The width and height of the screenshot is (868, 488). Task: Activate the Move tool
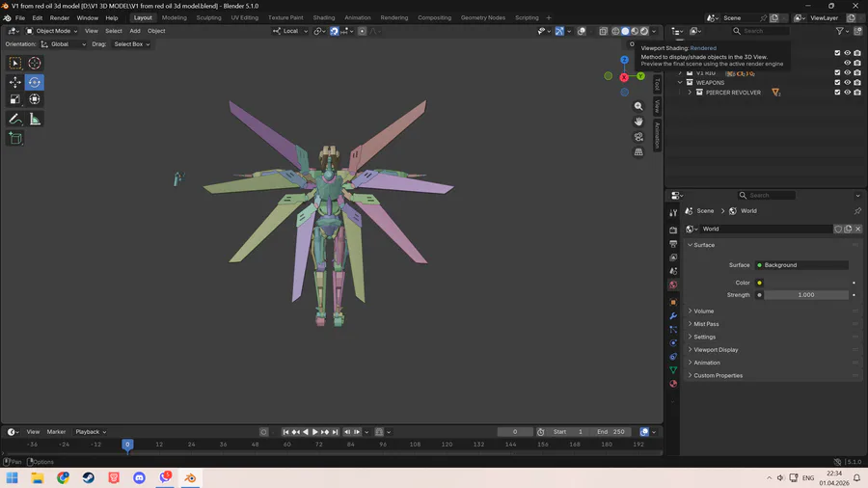pyautogui.click(x=14, y=82)
